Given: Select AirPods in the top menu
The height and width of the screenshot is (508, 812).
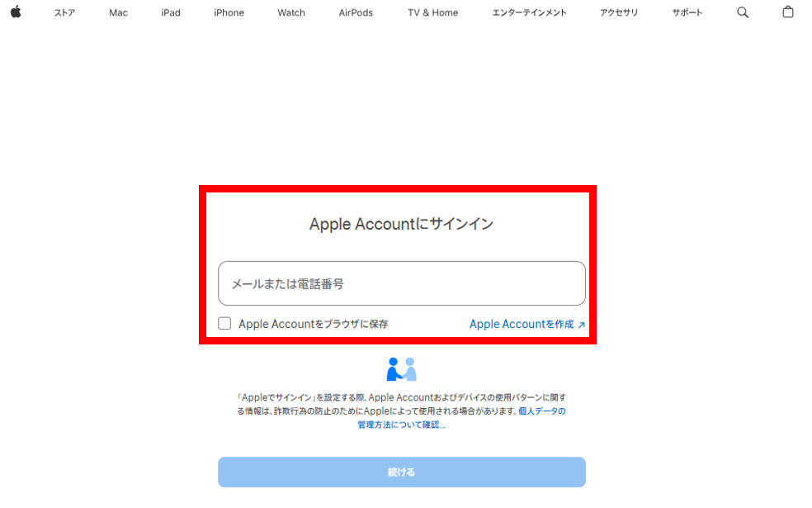Looking at the screenshot, I should click(x=356, y=12).
